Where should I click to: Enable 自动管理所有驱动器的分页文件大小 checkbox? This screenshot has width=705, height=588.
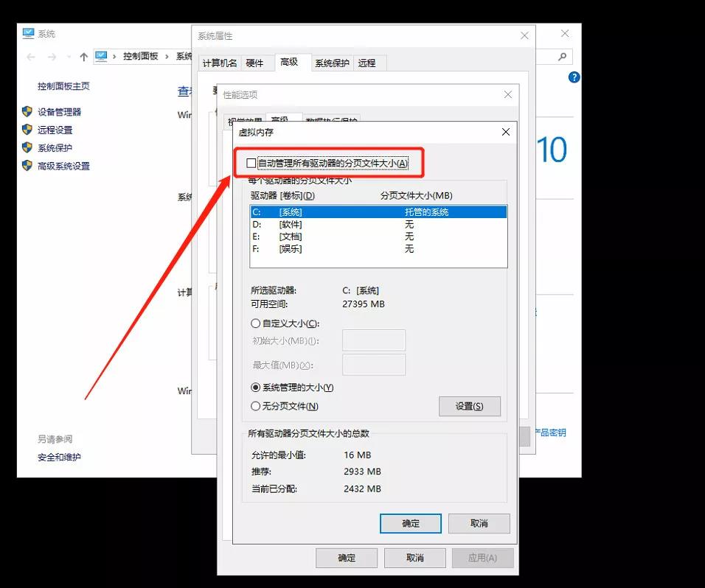point(251,163)
